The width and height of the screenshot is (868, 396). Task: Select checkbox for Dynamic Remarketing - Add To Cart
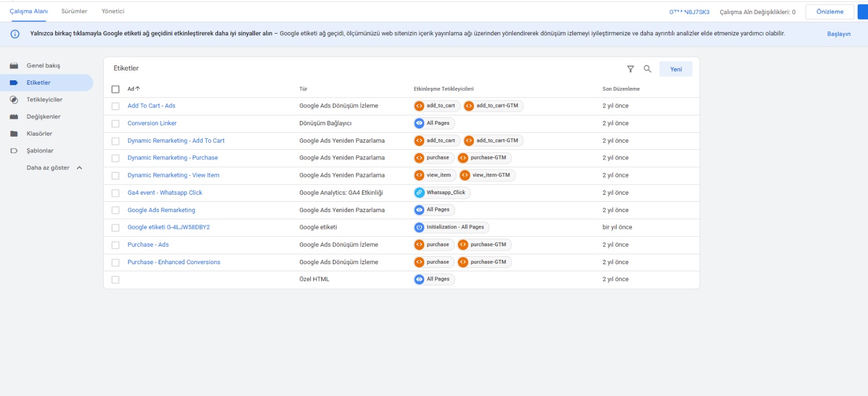[116, 141]
